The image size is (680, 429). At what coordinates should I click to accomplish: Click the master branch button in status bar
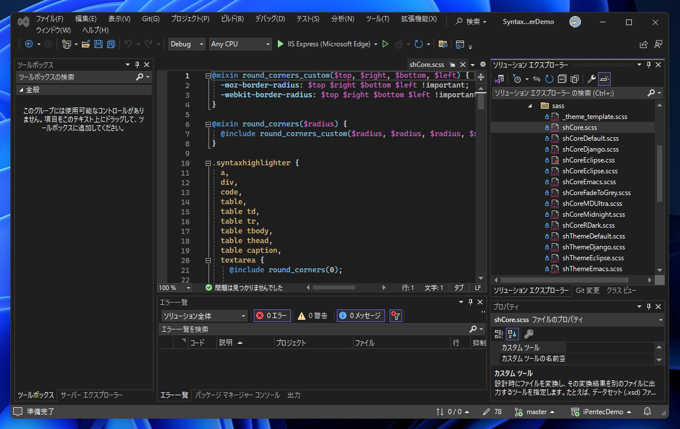535,411
